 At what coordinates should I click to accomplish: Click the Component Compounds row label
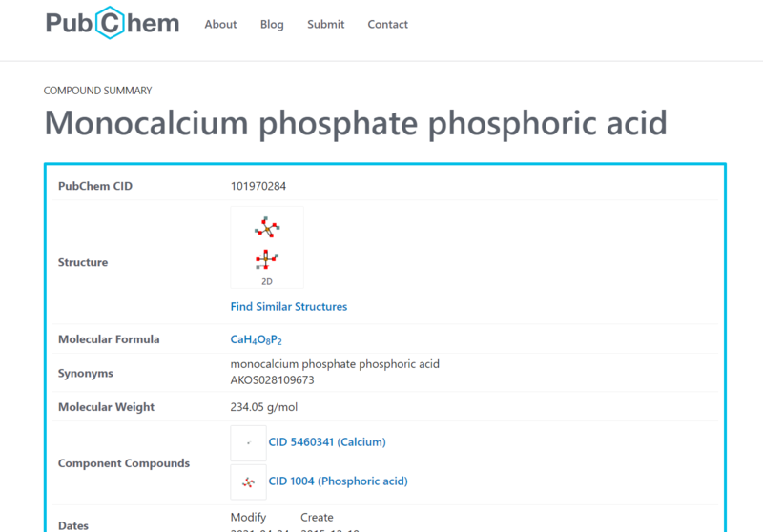(x=124, y=463)
